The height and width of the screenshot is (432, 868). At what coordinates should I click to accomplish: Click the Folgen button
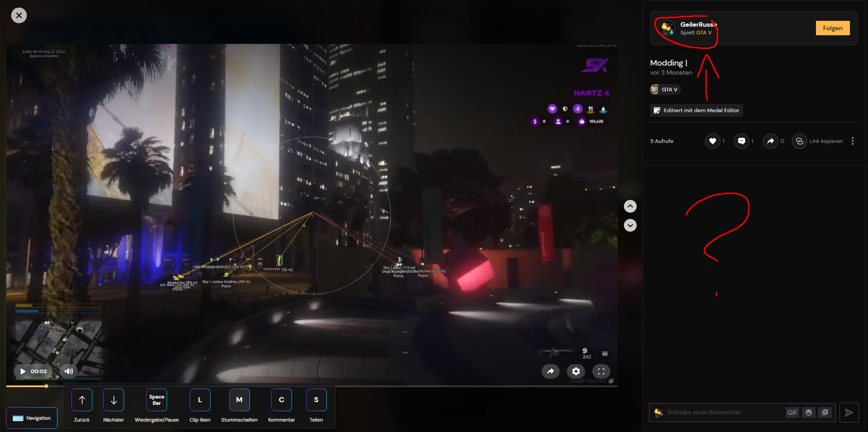(833, 28)
